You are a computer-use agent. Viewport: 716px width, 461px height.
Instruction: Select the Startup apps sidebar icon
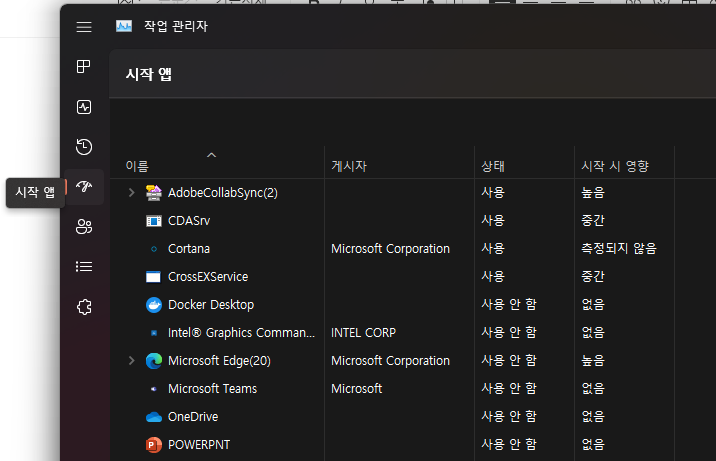84,186
